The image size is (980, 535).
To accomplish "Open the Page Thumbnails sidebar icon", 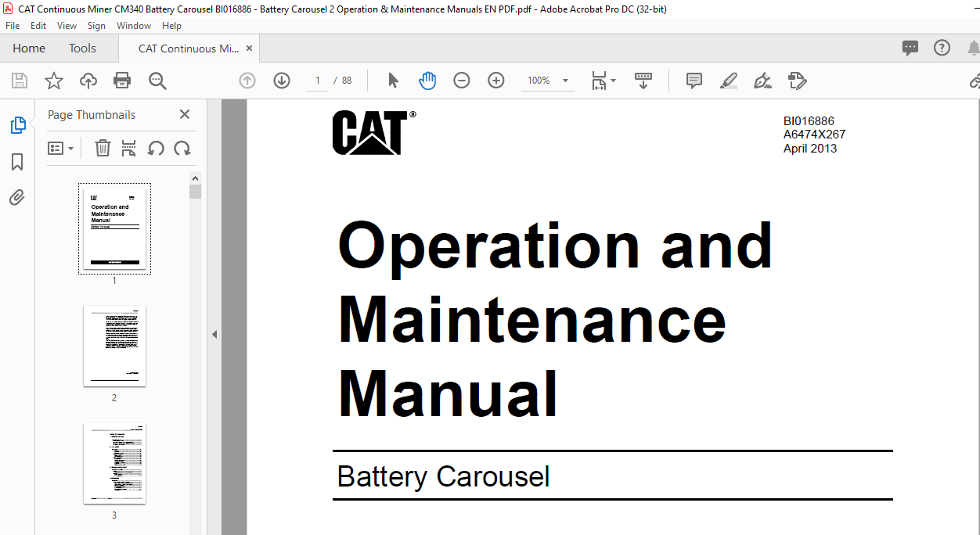I will pyautogui.click(x=17, y=125).
